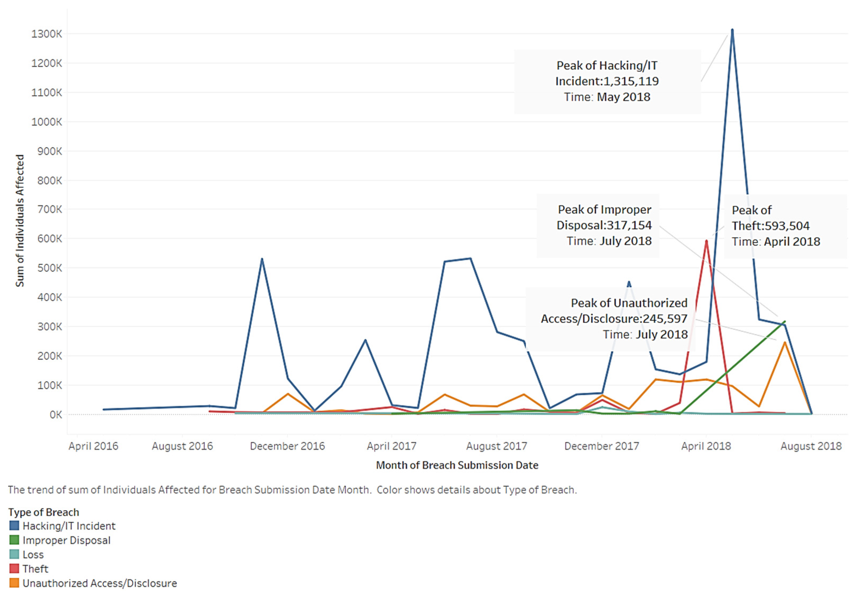The height and width of the screenshot is (597, 868).
Task: Click the August 2017 x-axis label
Action: tap(496, 446)
